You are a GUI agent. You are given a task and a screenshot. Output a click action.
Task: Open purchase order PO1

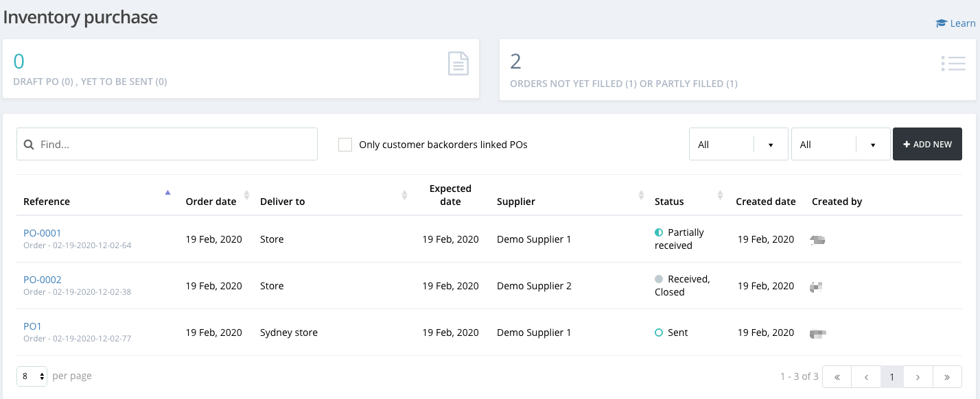point(32,326)
